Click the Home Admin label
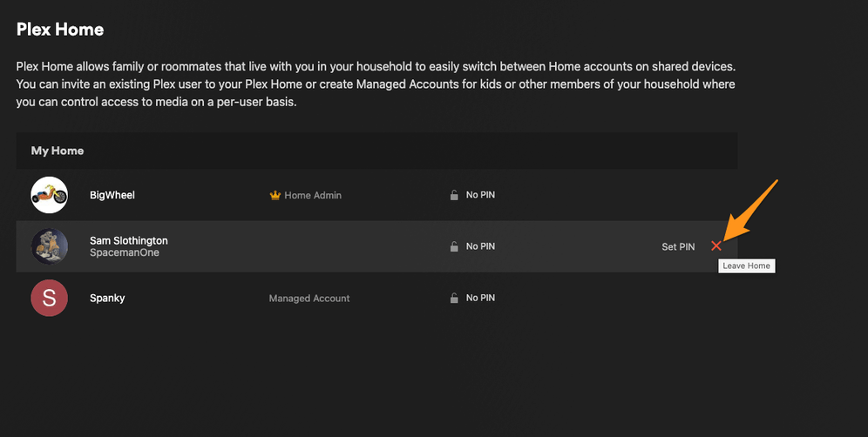 (x=313, y=195)
